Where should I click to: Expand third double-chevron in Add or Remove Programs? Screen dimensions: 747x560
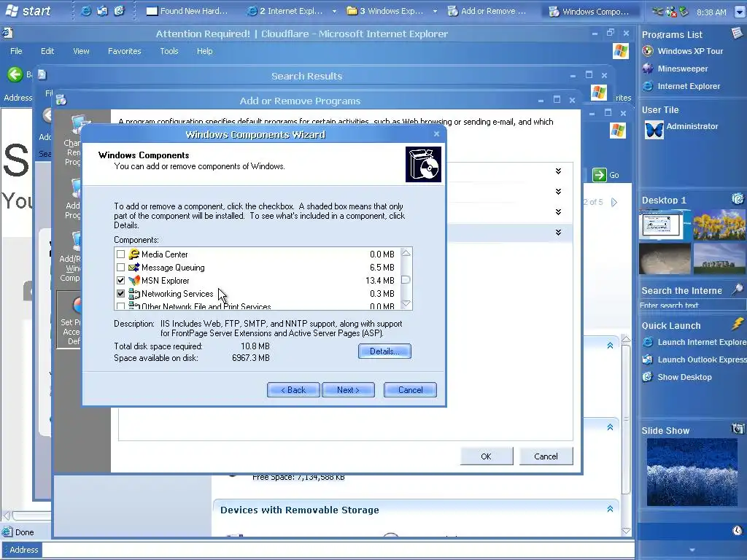(558, 212)
